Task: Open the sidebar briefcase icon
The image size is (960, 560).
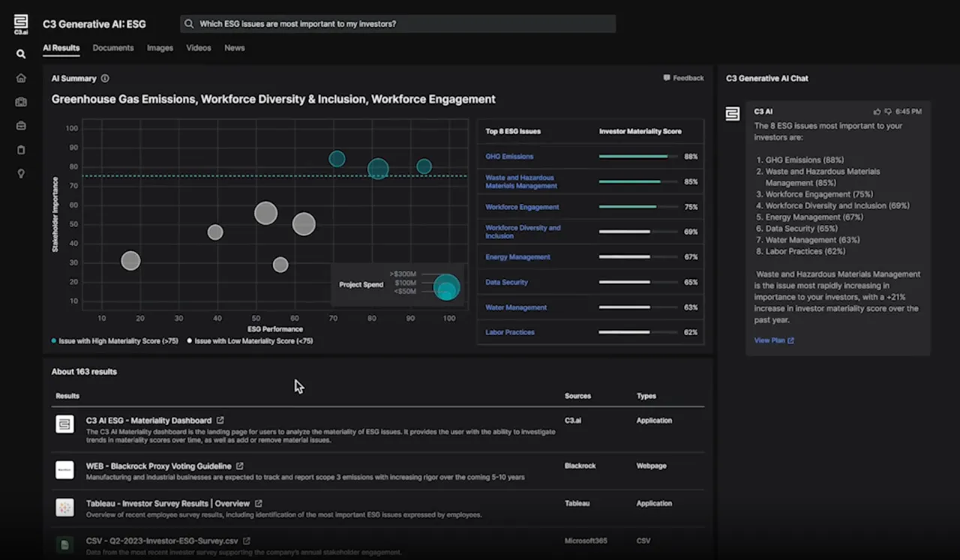Action: pyautogui.click(x=21, y=126)
